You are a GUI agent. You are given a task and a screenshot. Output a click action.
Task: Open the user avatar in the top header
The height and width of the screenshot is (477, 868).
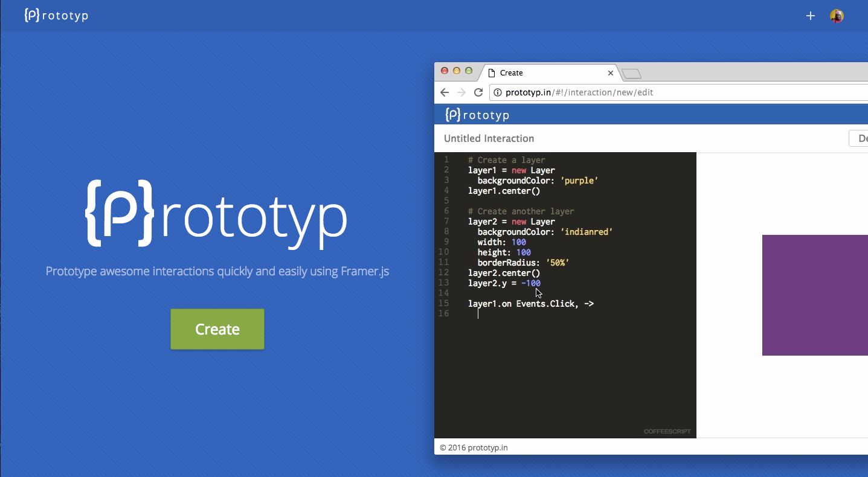(837, 16)
